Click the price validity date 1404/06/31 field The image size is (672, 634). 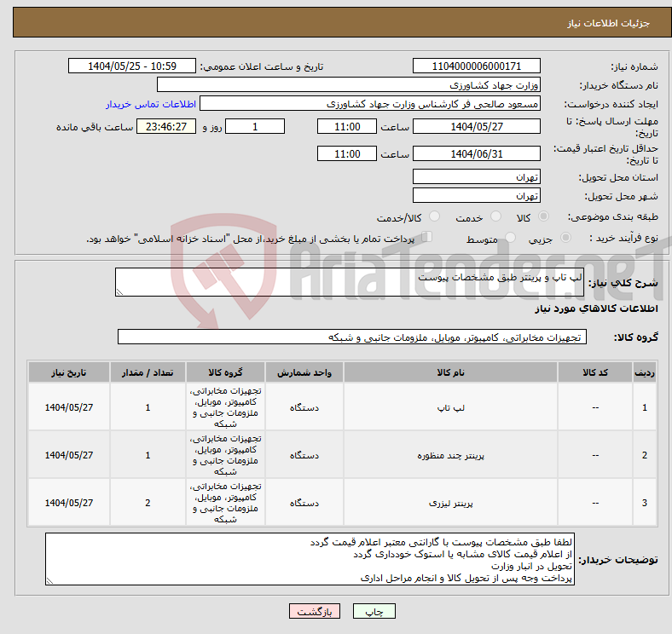476,153
